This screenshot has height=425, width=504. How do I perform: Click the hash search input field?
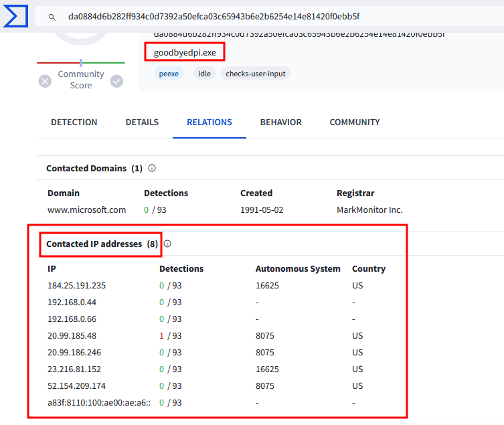268,17
